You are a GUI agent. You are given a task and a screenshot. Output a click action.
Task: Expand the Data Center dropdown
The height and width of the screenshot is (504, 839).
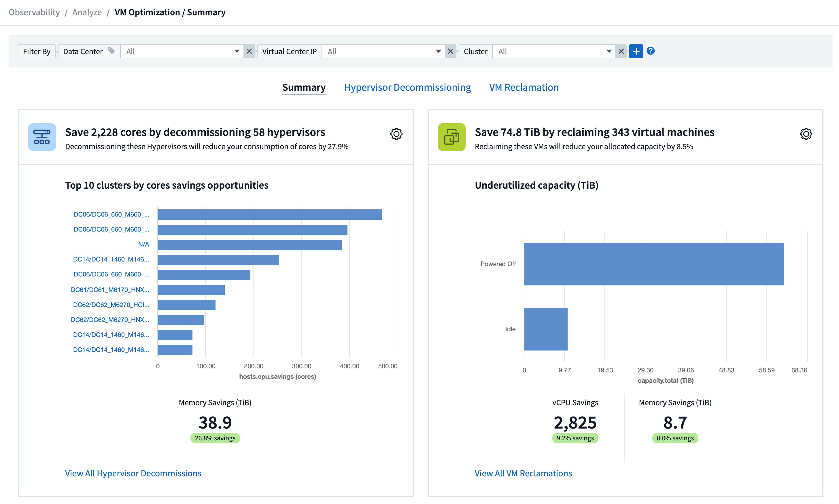237,51
